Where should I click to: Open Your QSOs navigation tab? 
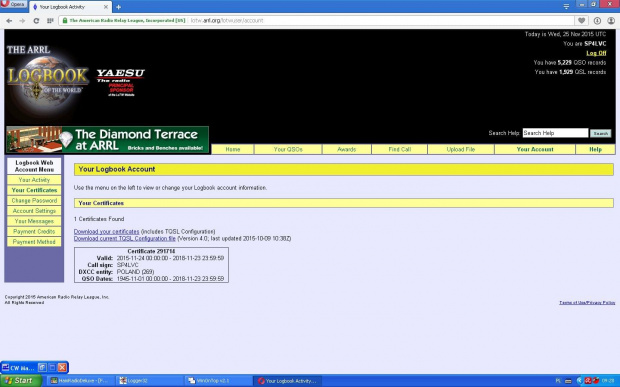point(288,149)
